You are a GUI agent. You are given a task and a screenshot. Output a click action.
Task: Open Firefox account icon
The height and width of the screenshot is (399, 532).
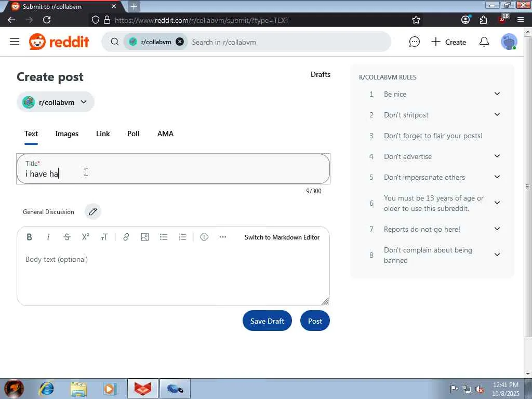465,20
